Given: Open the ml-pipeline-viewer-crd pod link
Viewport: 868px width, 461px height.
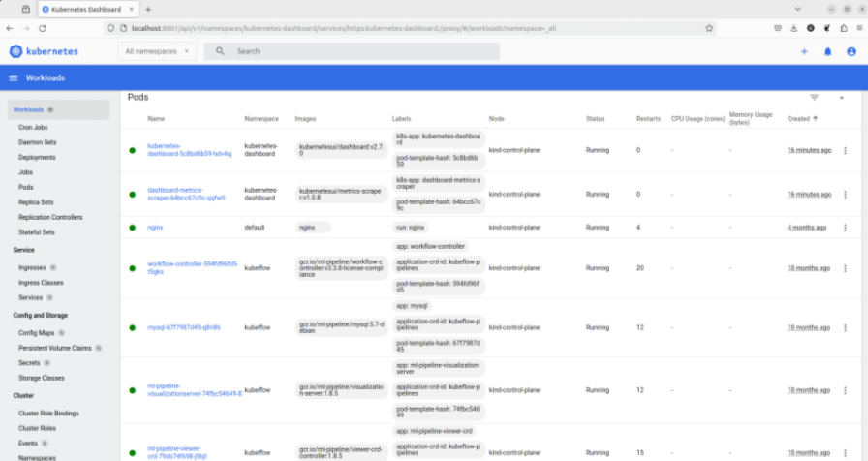Looking at the screenshot, I should pos(177,452).
